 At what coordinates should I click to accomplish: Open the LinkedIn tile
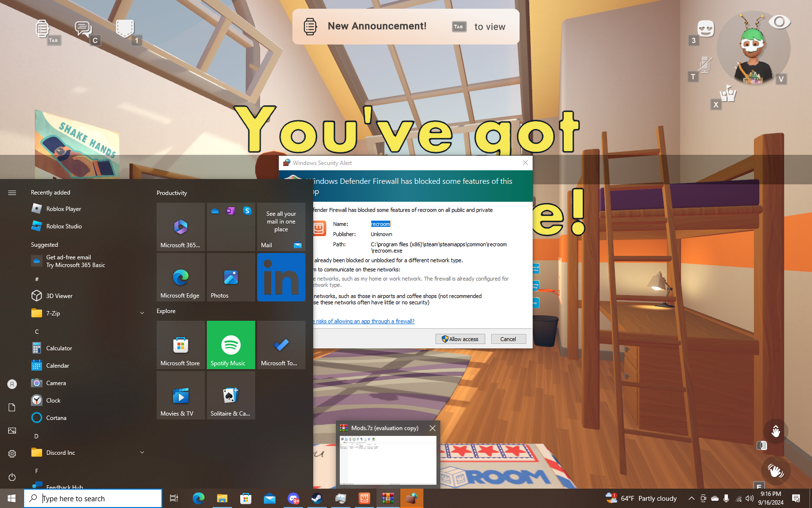click(281, 277)
